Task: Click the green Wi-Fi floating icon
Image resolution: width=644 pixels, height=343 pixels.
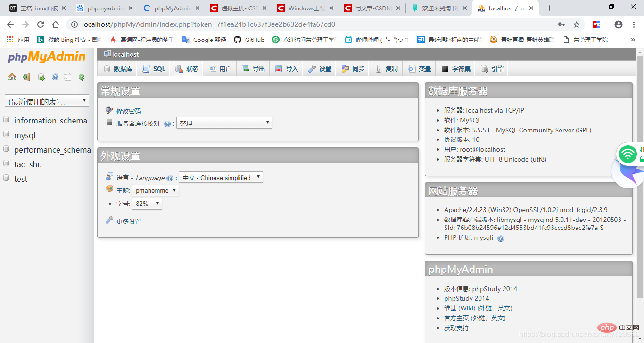Action: [627, 154]
